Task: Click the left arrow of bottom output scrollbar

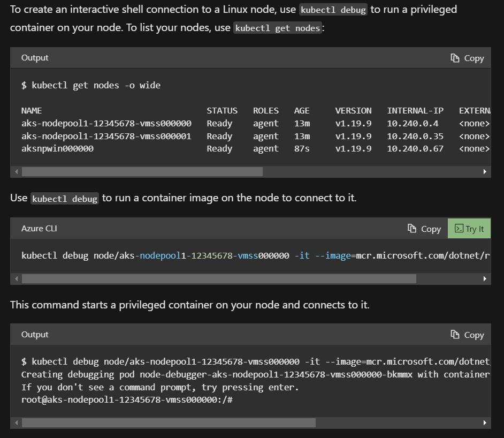Action: pyautogui.click(x=16, y=422)
